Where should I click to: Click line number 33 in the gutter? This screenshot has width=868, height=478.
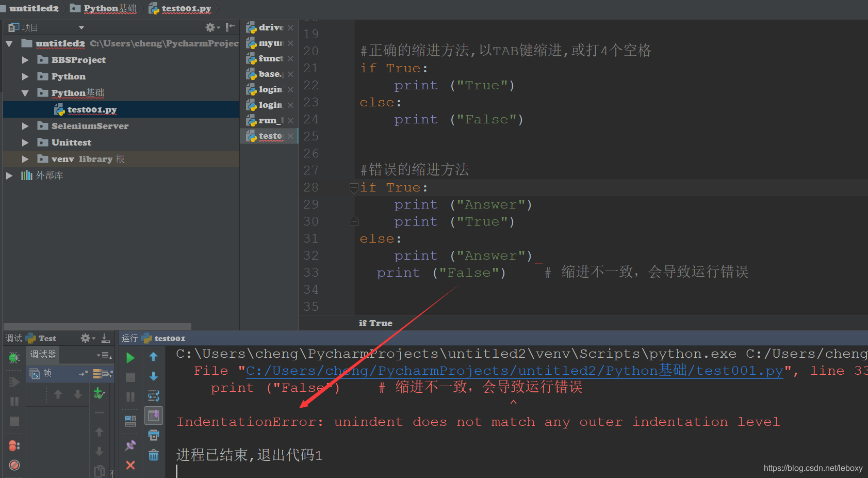point(311,273)
